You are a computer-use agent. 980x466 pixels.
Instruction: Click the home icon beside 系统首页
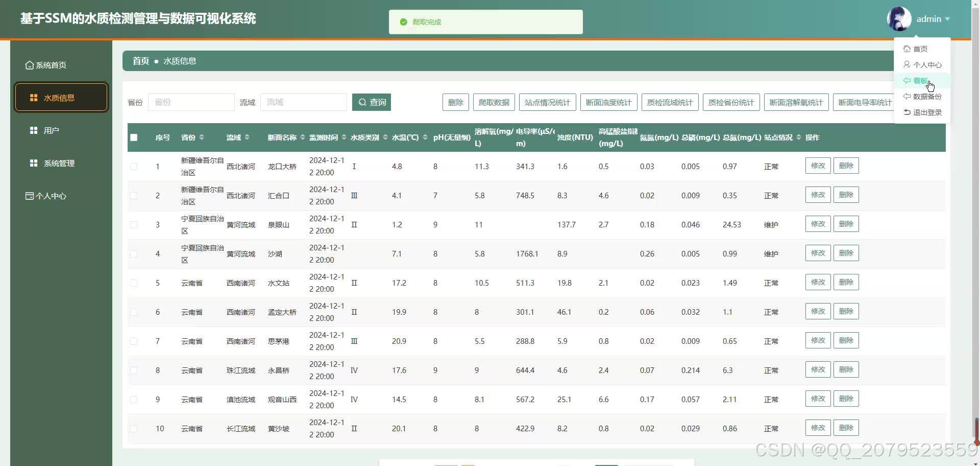pos(30,65)
